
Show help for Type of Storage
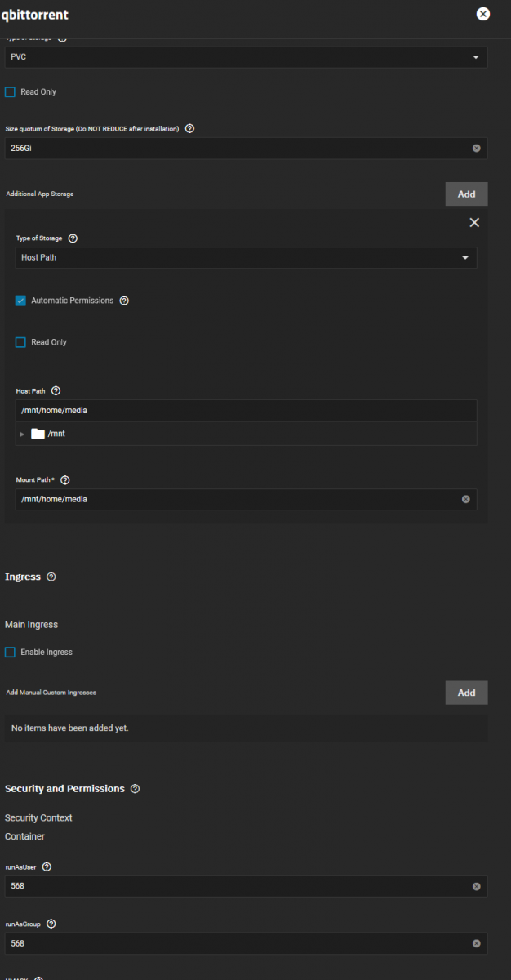(x=73, y=238)
